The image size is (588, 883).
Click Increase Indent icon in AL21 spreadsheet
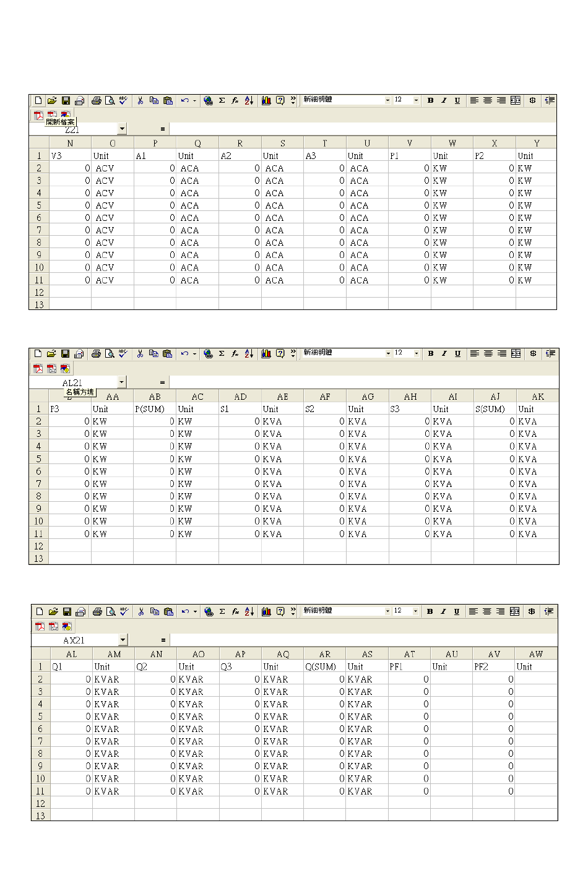coord(550,353)
